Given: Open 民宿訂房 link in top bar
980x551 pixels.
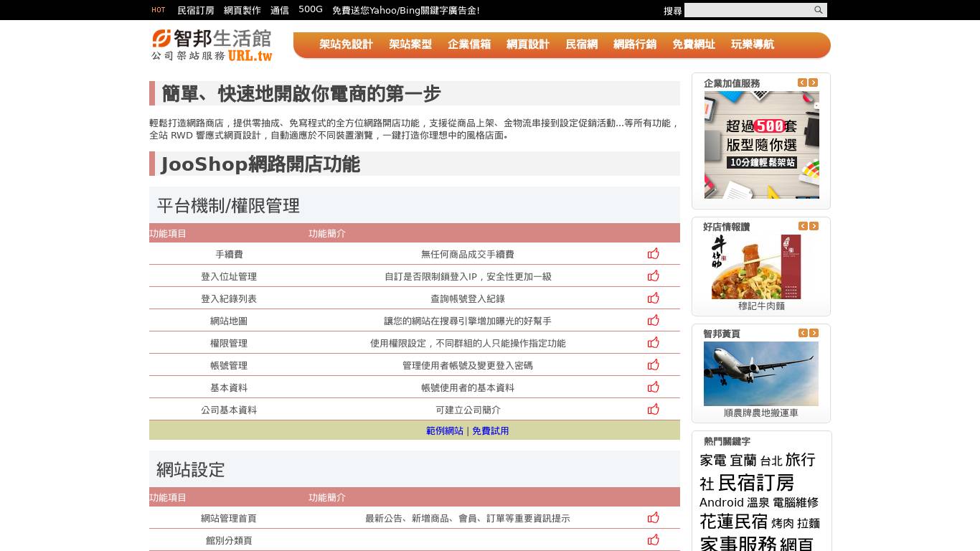Looking at the screenshot, I should pos(196,10).
